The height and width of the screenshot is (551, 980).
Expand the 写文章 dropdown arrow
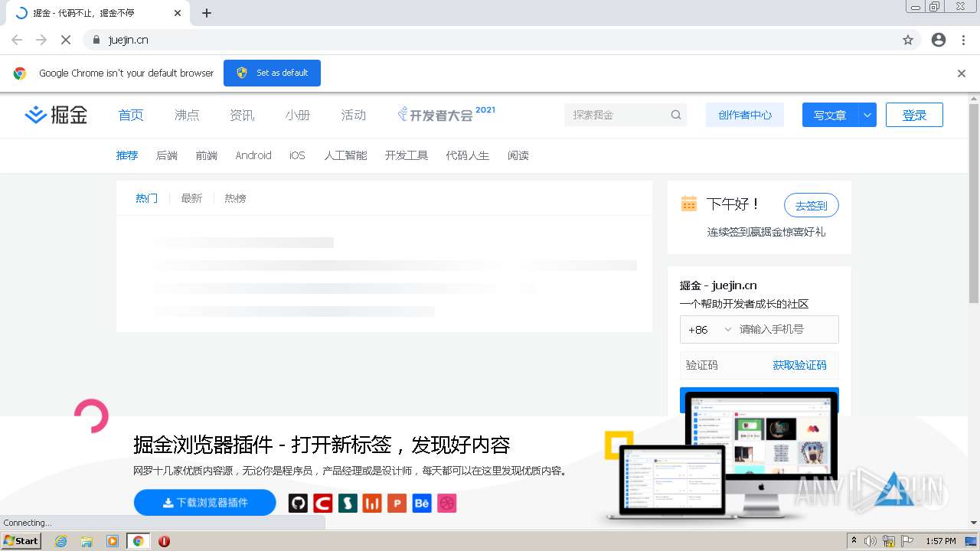tap(867, 115)
